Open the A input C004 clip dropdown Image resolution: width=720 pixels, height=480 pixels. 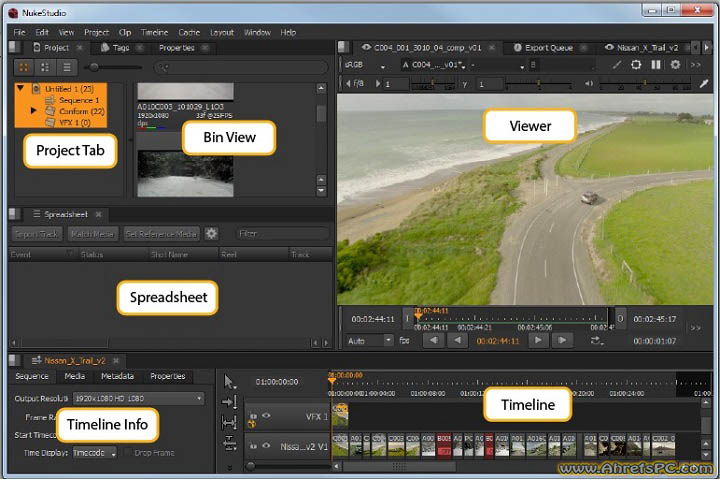[x=434, y=65]
